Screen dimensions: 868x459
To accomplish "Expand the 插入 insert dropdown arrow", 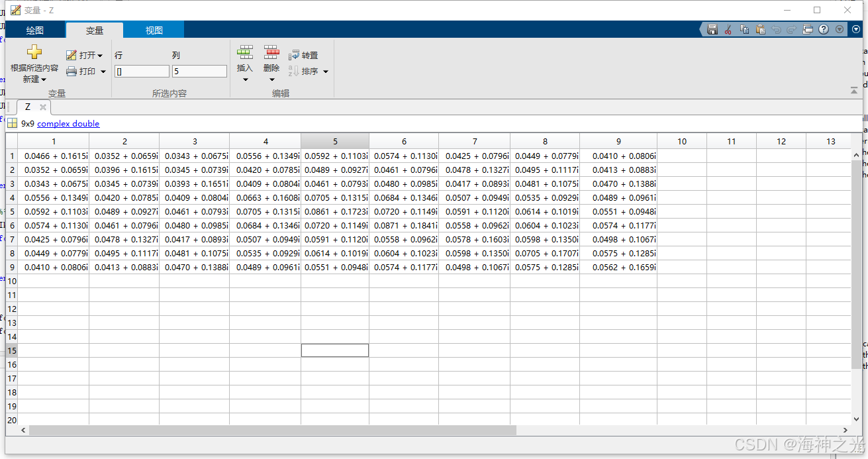I will (x=245, y=79).
